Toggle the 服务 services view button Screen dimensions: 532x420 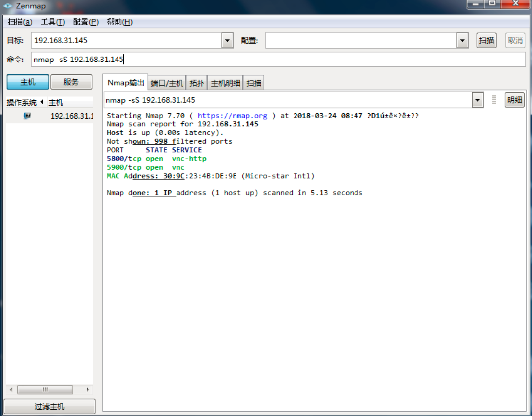(x=71, y=82)
